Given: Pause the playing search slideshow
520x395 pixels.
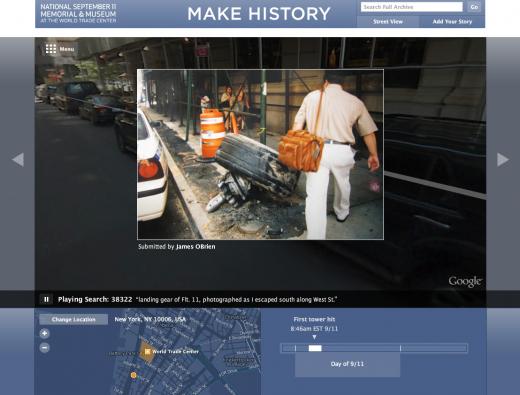Looking at the screenshot, I should (x=46, y=299).
